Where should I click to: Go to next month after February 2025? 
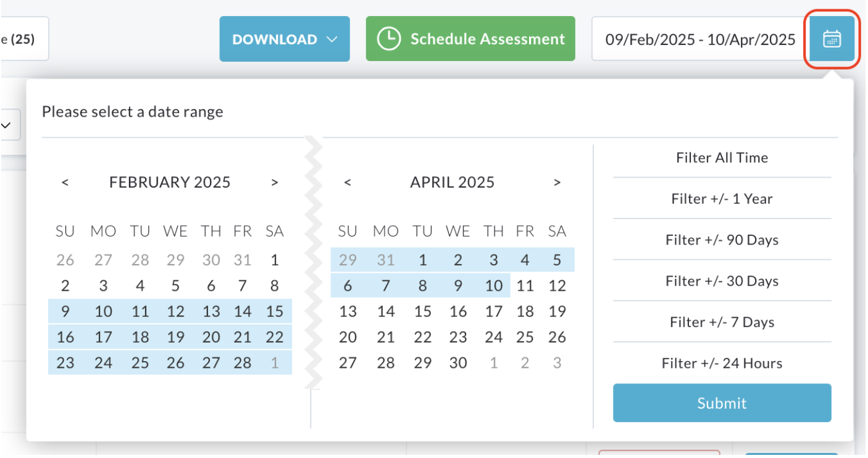click(275, 183)
